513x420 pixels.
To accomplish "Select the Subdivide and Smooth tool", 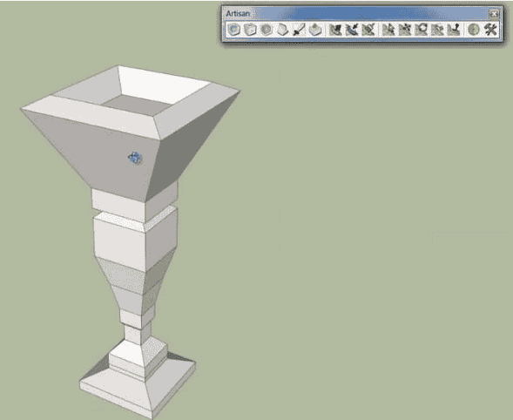I will (234, 30).
